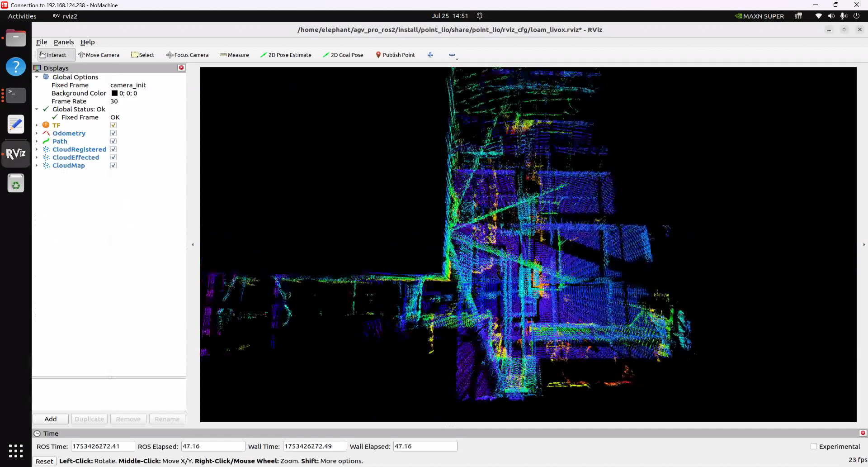Activate Focus Camera tool
Viewport: 868px width, 467px height.
(187, 55)
